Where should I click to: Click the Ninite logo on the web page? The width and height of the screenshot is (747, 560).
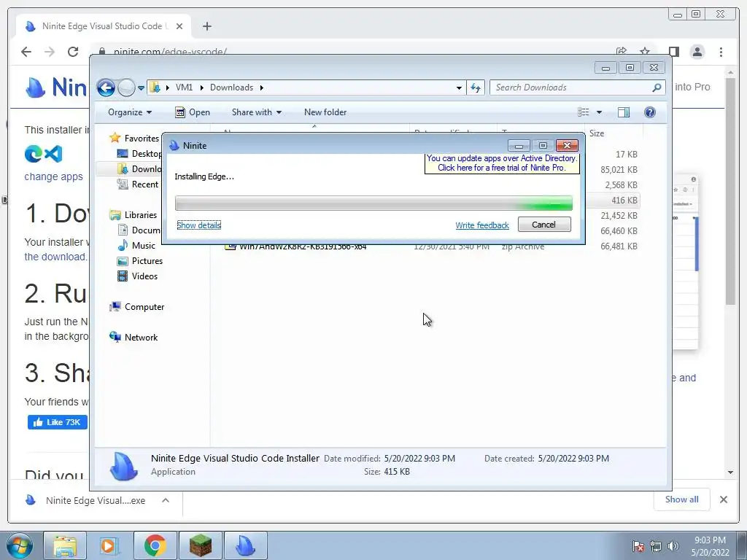(56, 87)
